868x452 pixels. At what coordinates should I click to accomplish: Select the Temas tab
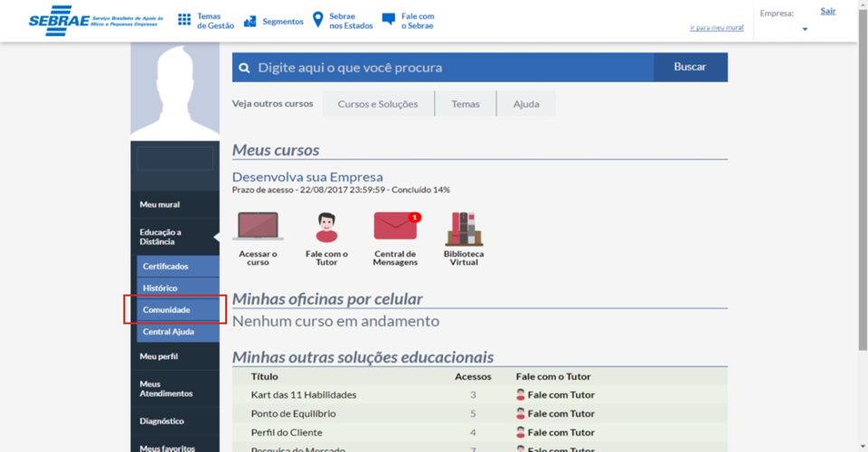click(x=466, y=104)
